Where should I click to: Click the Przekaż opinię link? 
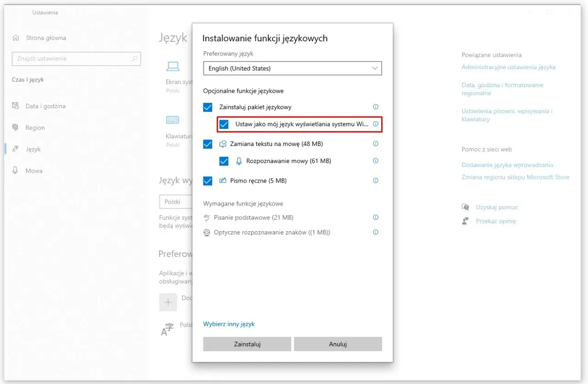[x=496, y=221]
